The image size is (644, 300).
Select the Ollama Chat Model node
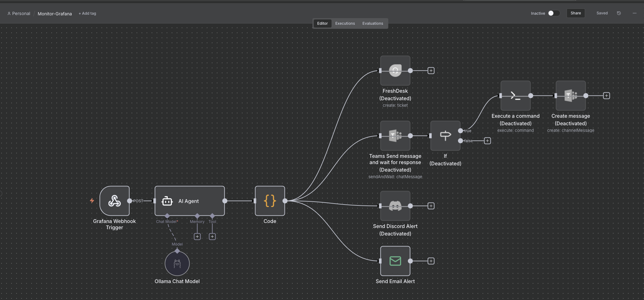(177, 263)
